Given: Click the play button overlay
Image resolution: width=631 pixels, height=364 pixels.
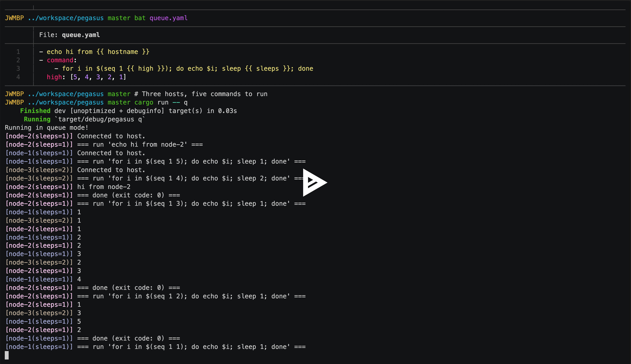Looking at the screenshot, I should pyautogui.click(x=314, y=182).
